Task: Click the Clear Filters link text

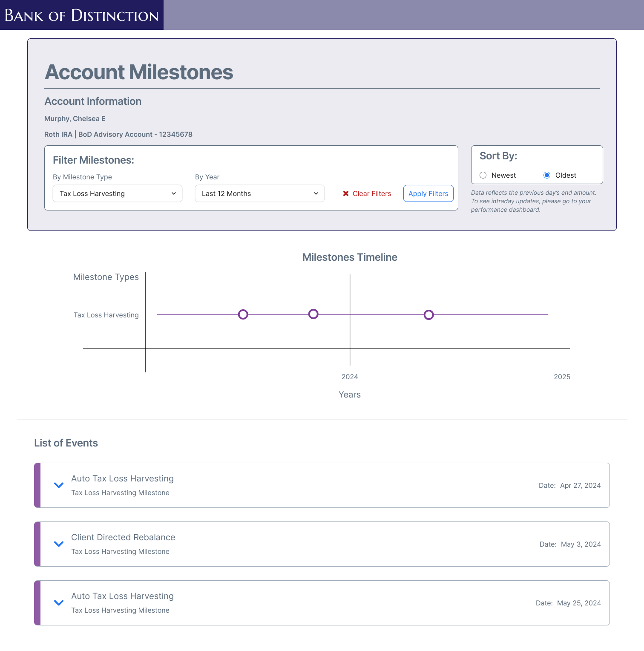Action: [372, 193]
